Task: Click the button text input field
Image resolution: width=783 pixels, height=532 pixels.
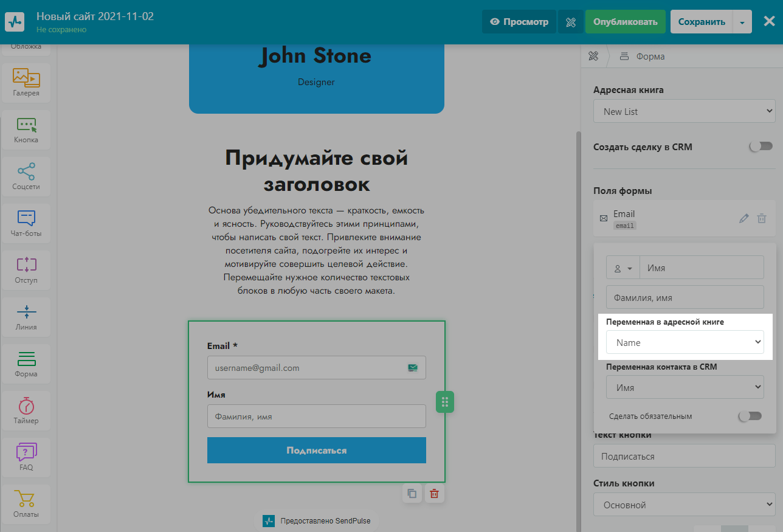Action: coord(684,457)
